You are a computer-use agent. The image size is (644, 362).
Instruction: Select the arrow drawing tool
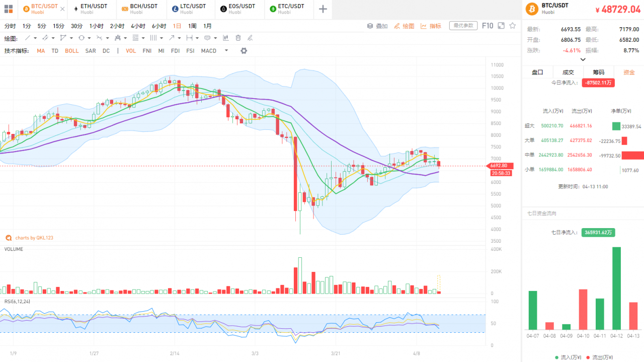pyautogui.click(x=172, y=38)
